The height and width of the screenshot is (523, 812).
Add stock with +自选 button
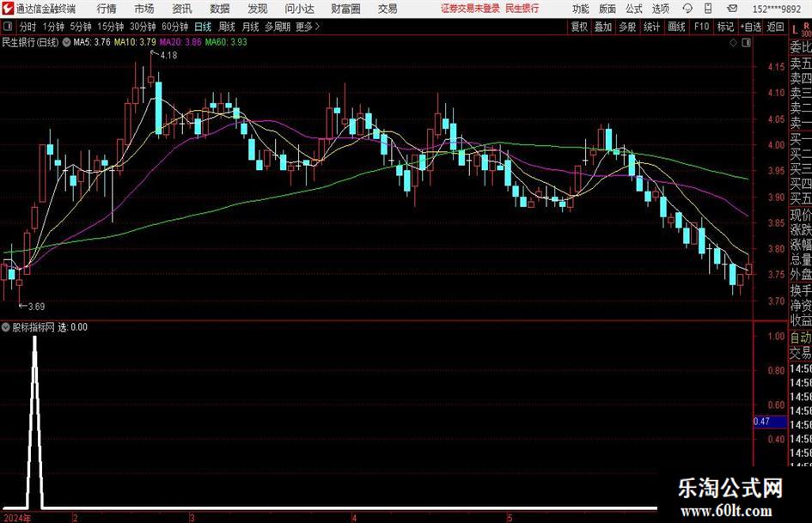(750, 27)
